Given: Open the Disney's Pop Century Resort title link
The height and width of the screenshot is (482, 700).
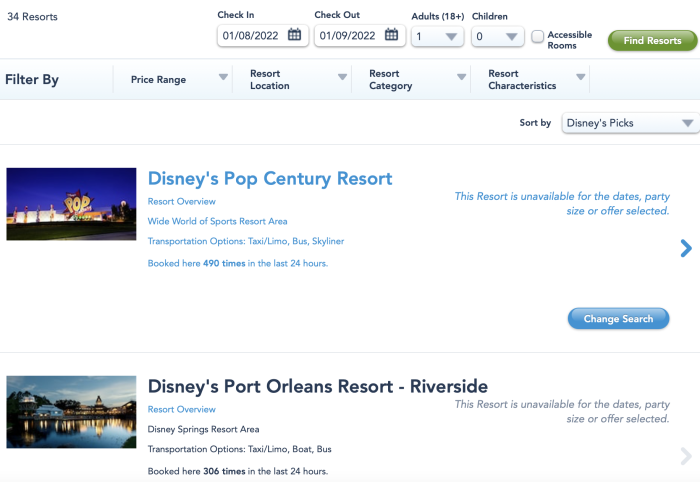Looking at the screenshot, I should click(x=270, y=179).
